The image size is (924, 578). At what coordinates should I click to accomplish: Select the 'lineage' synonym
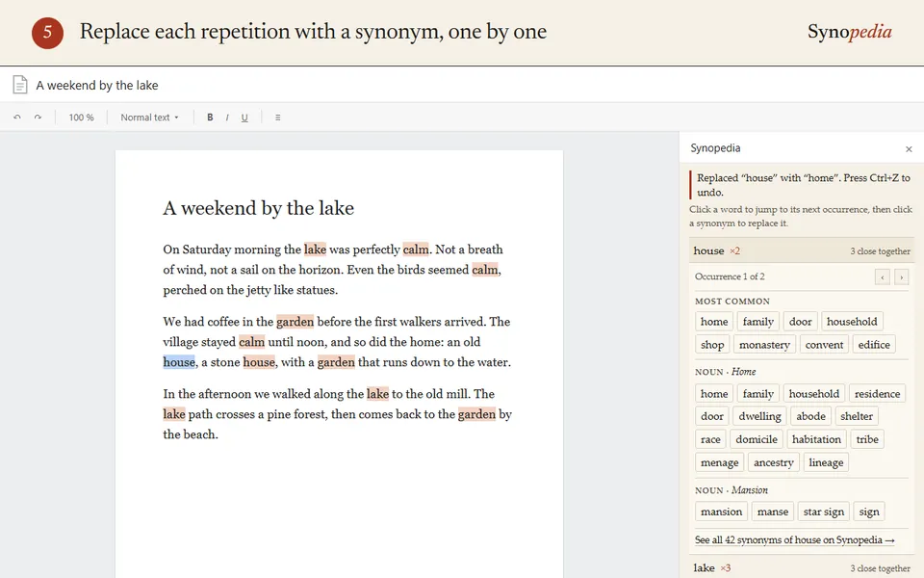tap(826, 462)
